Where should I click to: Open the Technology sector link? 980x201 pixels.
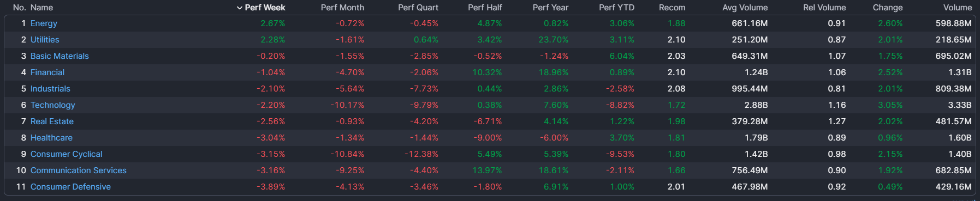53,105
